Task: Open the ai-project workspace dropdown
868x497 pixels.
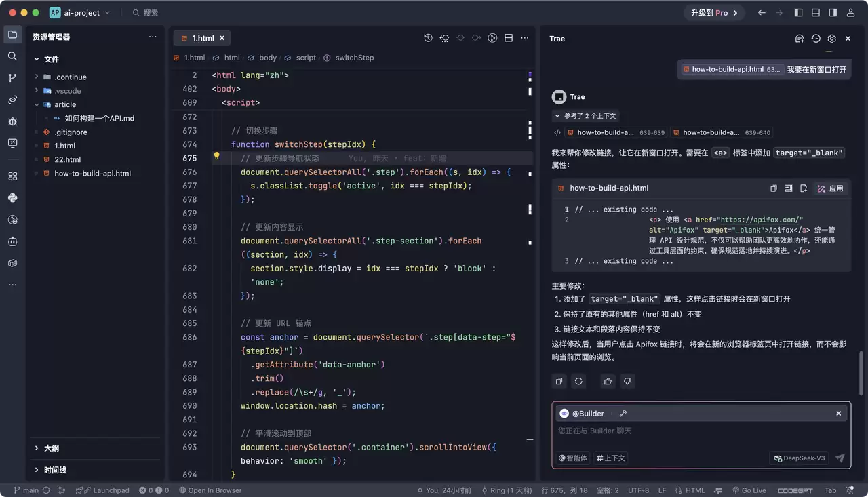Action: click(80, 13)
